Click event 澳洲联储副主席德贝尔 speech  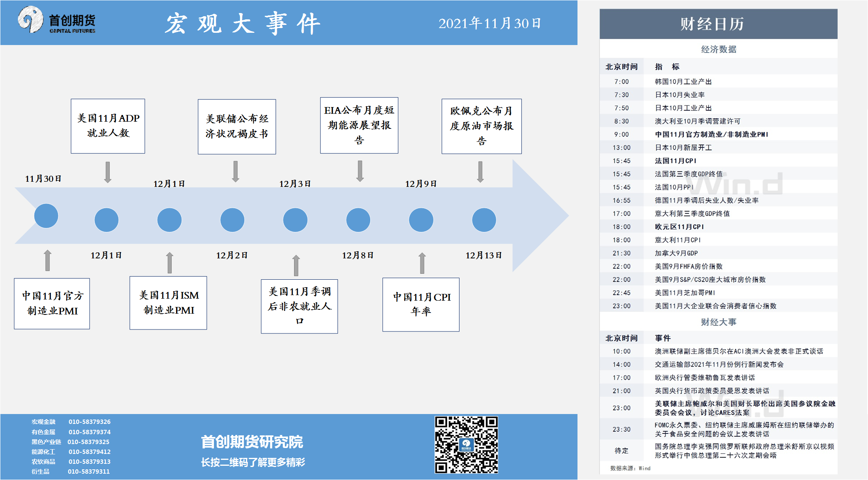click(x=718, y=351)
